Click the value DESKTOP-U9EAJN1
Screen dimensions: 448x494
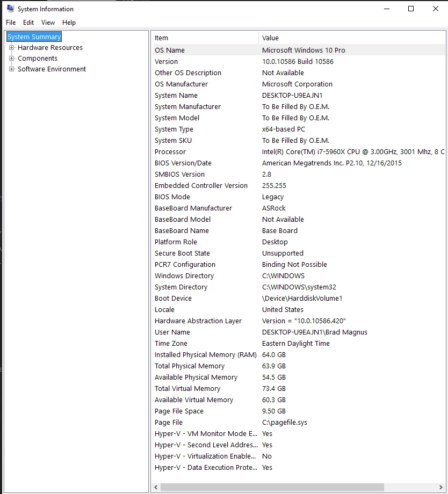pos(292,96)
